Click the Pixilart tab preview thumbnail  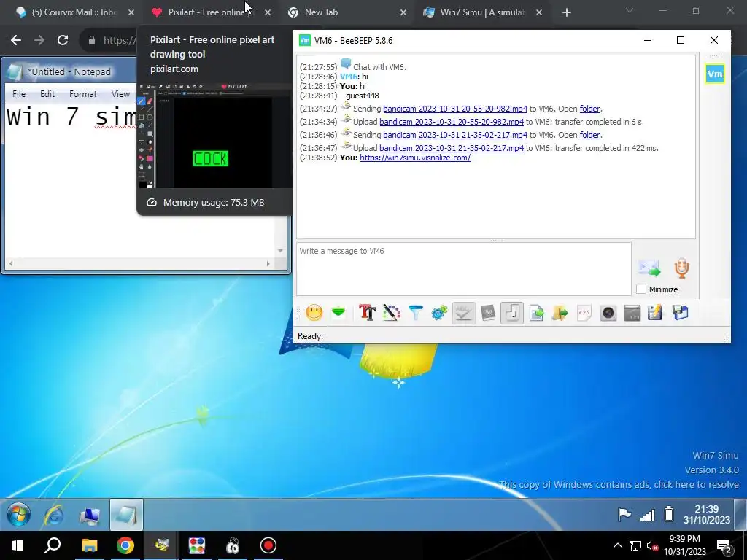214,136
